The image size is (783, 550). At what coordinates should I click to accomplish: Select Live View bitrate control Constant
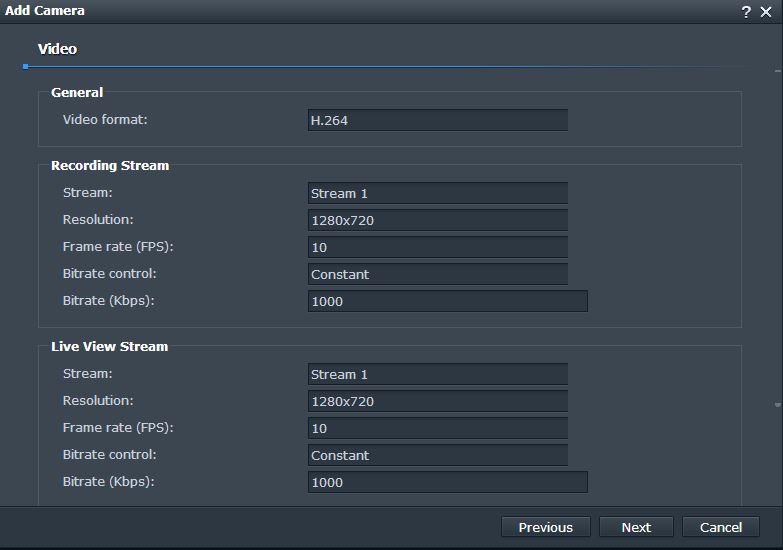(437, 455)
